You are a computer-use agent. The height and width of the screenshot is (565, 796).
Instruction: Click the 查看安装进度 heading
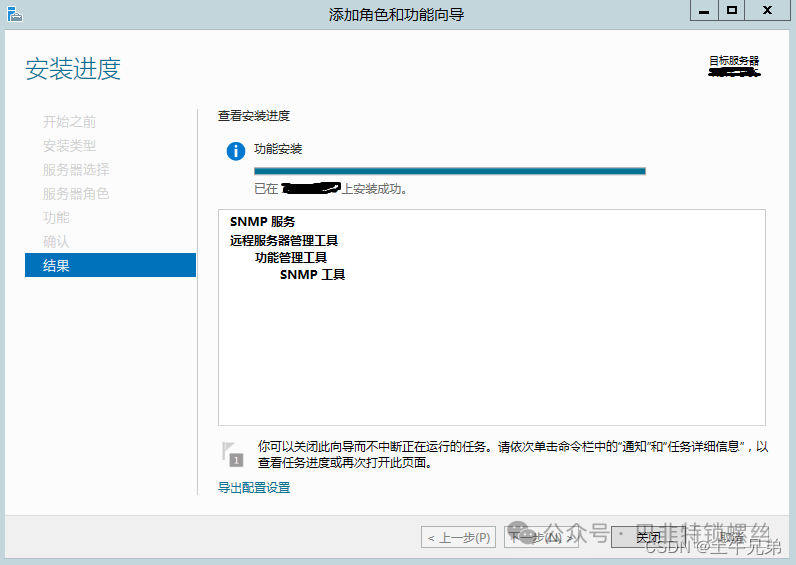pos(254,116)
